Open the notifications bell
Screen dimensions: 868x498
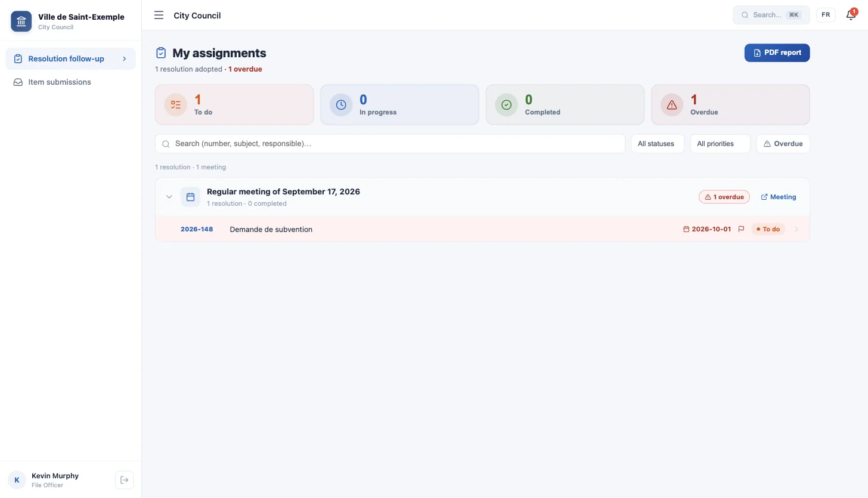coord(851,15)
